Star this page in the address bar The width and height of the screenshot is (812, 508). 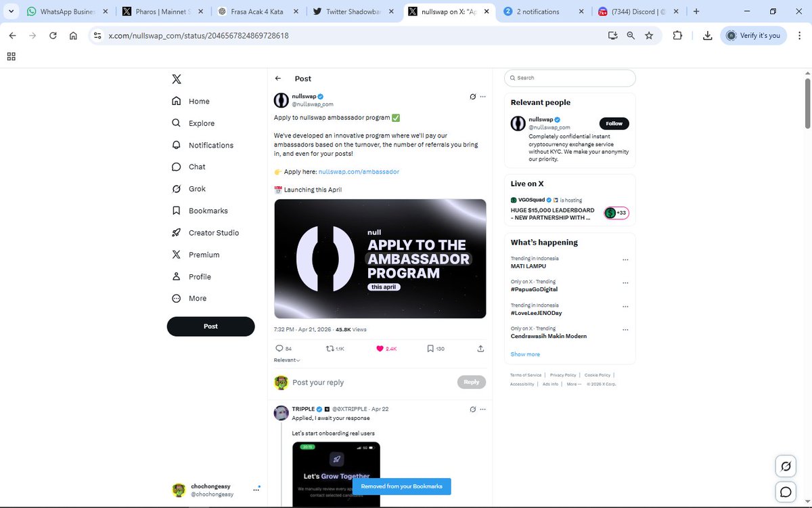(x=649, y=35)
